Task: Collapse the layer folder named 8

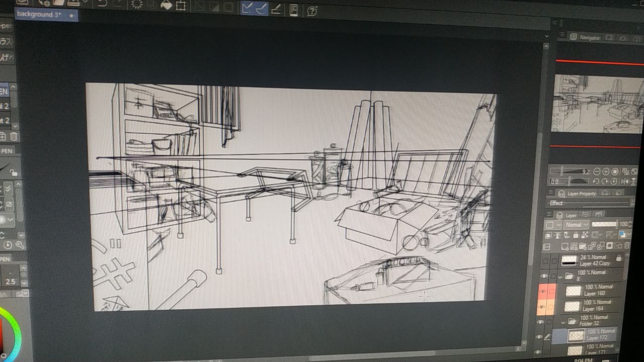Action: 560,277
